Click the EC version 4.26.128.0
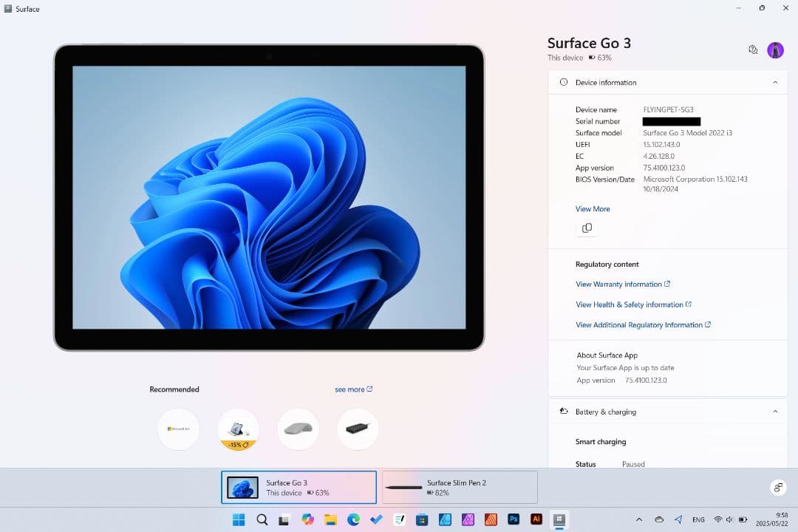This screenshot has width=798, height=532. click(658, 157)
